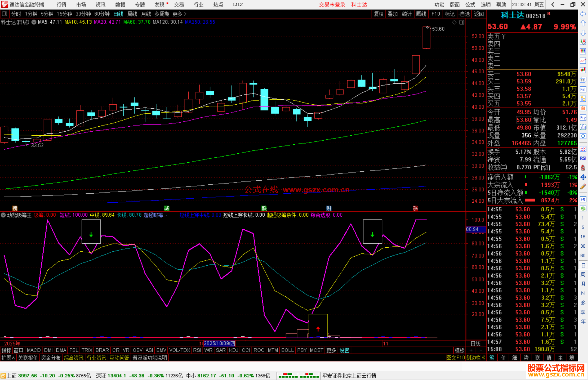Viewport: 588px width, 380px height.
Task: Open the formula f(x) icon
Action: [583, 127]
